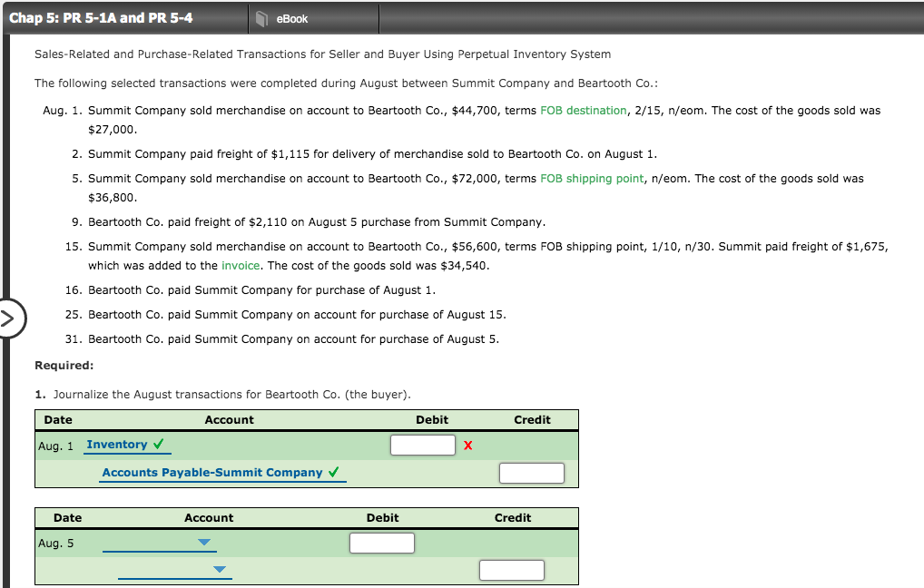Click the green check beside Accounts Payable-Summit Company
Viewport: 924px width, 588px height.
(333, 472)
